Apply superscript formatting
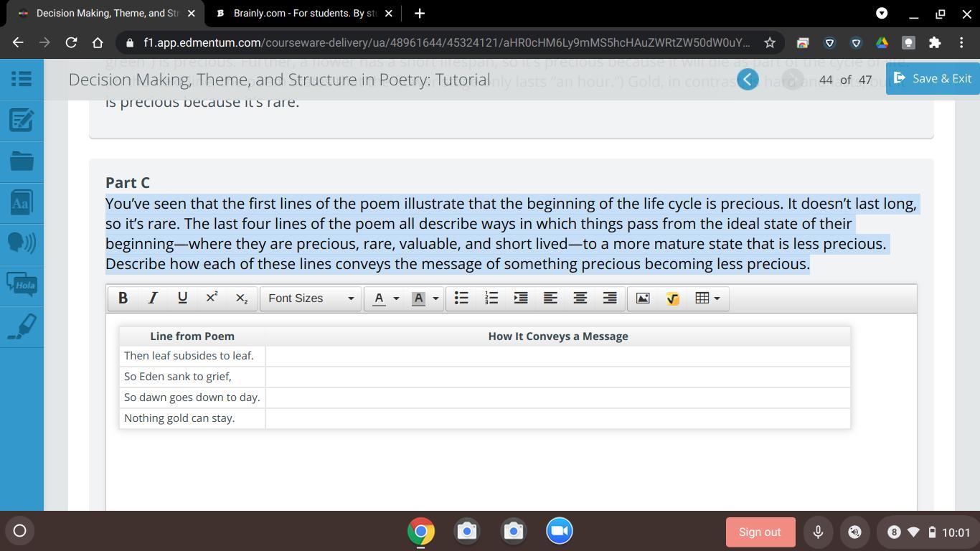The height and width of the screenshot is (551, 980). point(212,298)
